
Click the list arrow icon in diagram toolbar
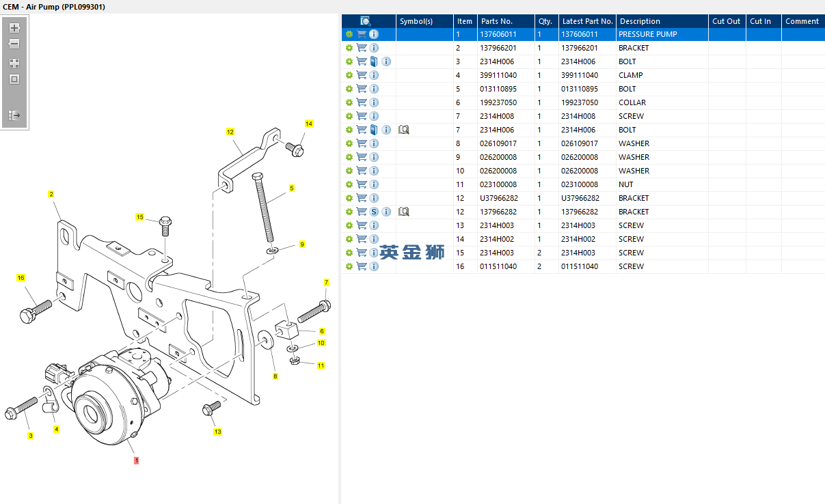coord(14,115)
